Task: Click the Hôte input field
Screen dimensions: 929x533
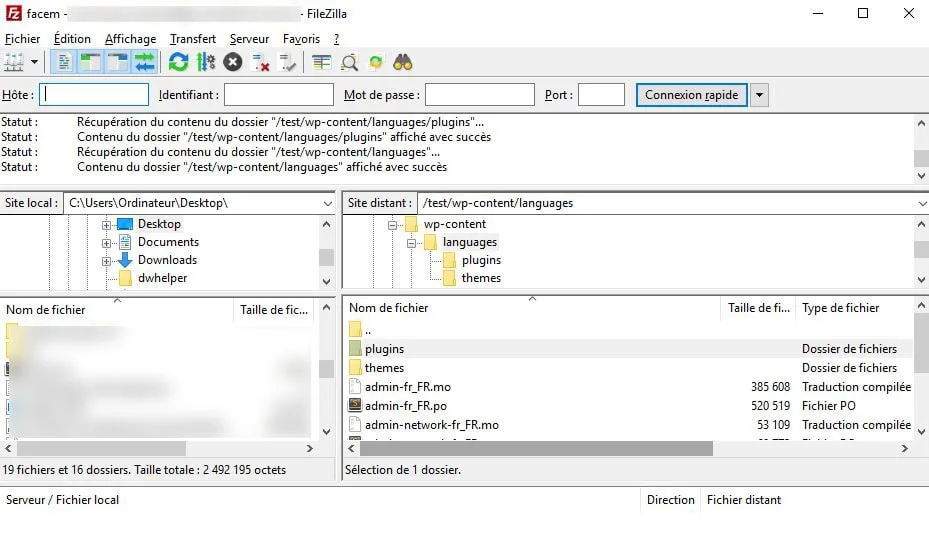Action: [94, 95]
